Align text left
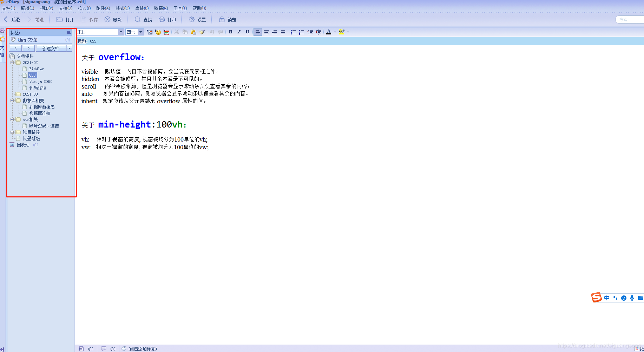Viewport: 644px width, 352px height. [x=258, y=32]
